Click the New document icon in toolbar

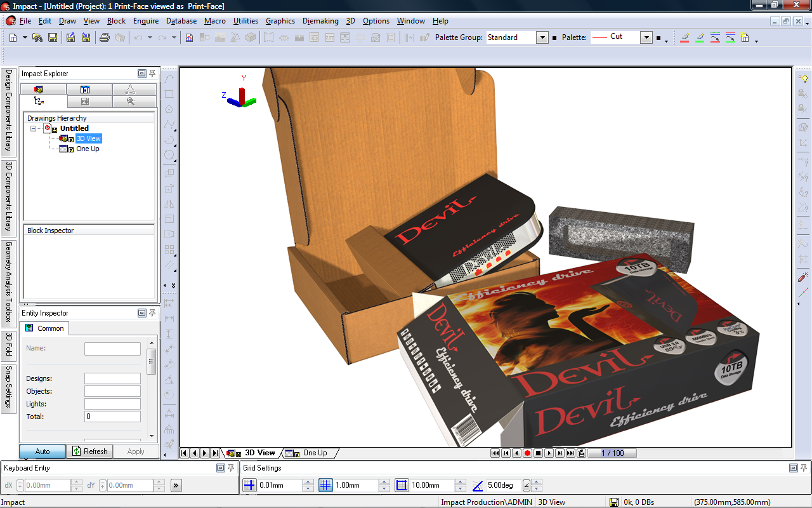point(13,37)
